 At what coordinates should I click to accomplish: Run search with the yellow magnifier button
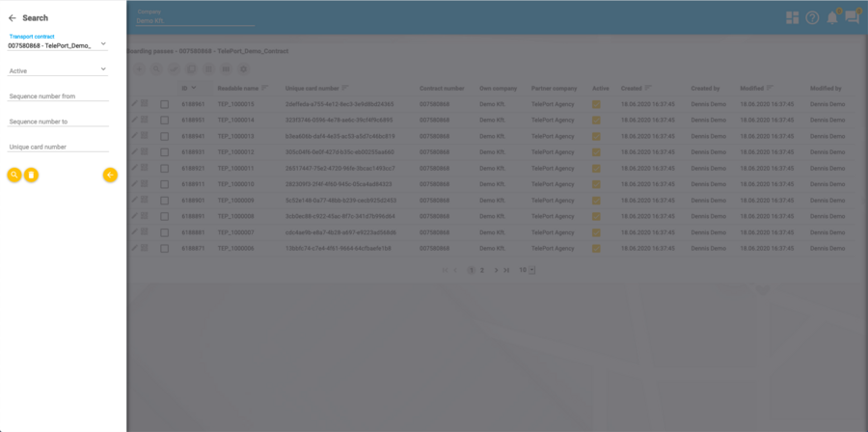click(x=14, y=175)
